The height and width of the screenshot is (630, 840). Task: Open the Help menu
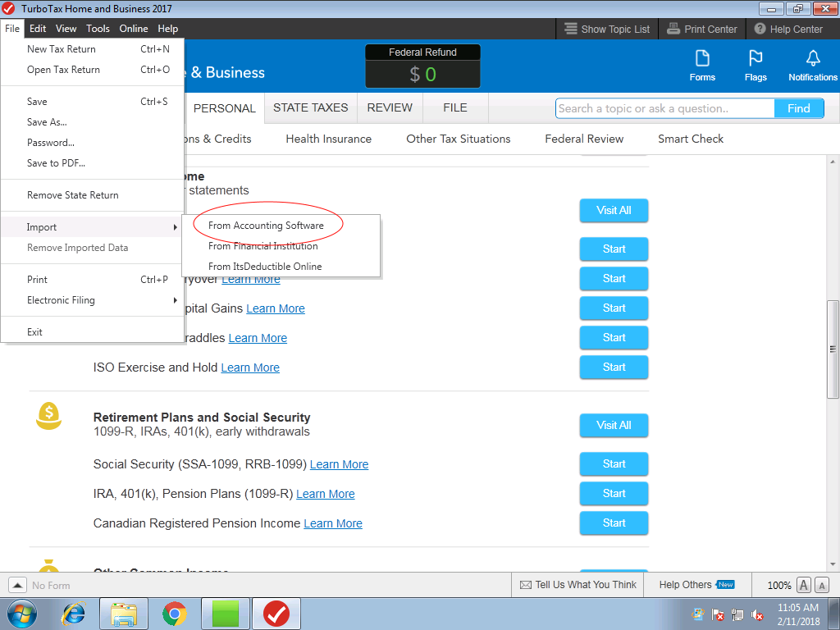tap(167, 29)
